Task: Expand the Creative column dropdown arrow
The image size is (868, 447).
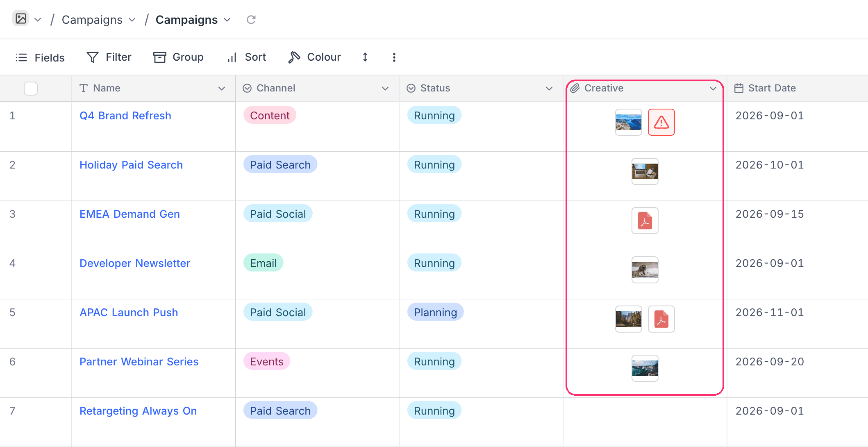Action: tap(713, 89)
